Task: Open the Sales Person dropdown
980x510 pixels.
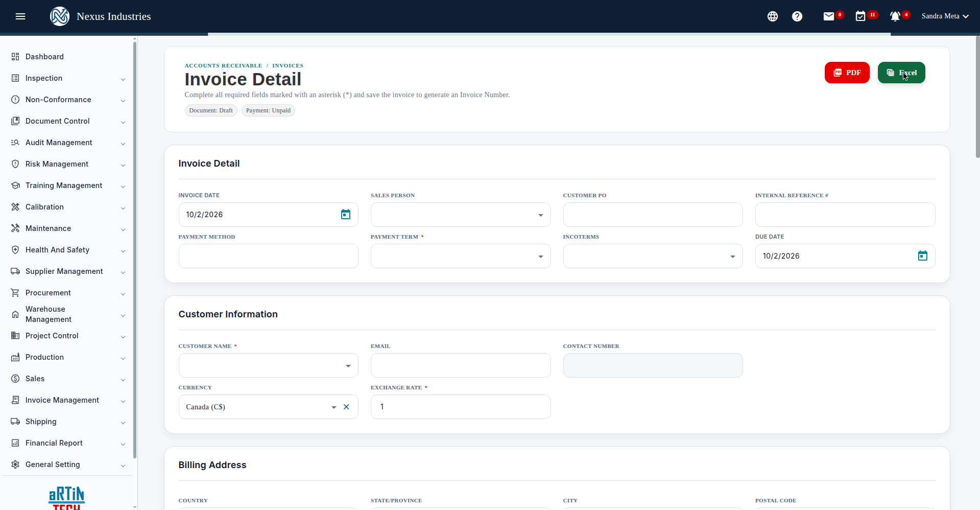Action: pos(461,215)
